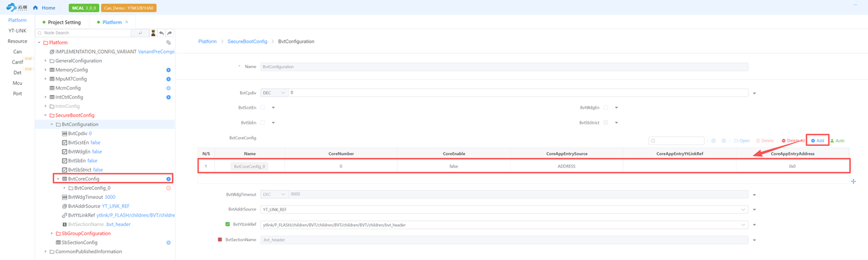This screenshot has height=260, width=868.
Task: Click the move-up circle icon above the table
Action: click(713, 141)
